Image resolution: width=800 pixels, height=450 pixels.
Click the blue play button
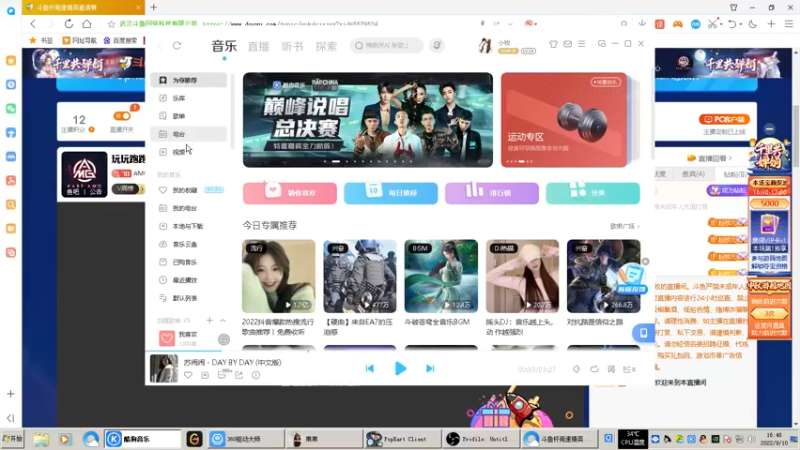[401, 368]
